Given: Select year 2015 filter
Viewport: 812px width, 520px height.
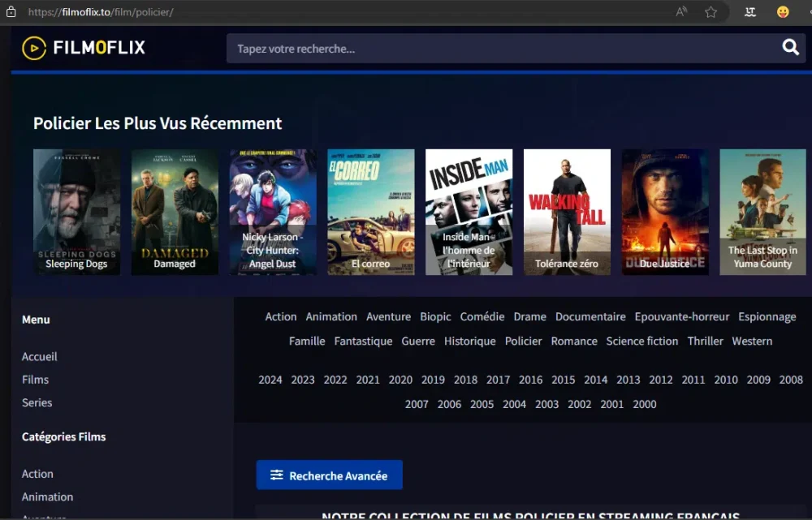Looking at the screenshot, I should click(x=563, y=380).
